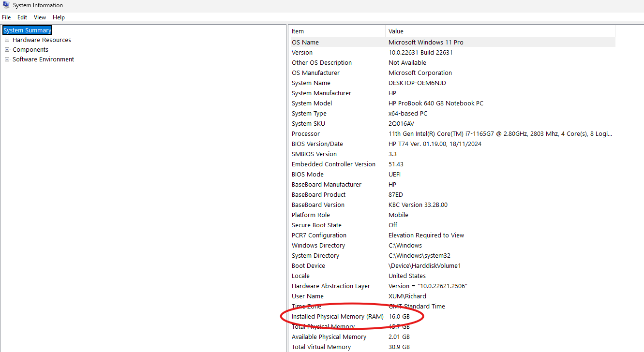This screenshot has width=644, height=352.
Task: Expand the Components tree node
Action: click(7, 50)
